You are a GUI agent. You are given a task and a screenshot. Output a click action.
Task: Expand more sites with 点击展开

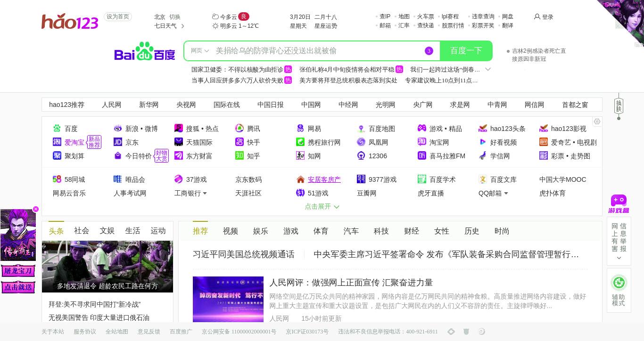[322, 206]
